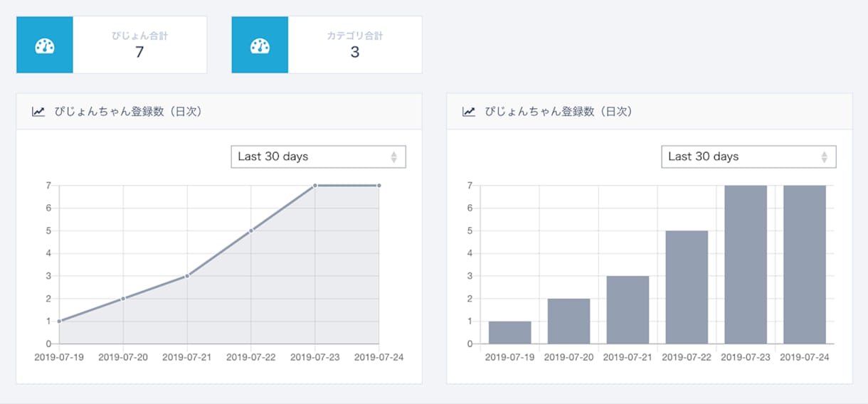Click trend icon in line chart panel header
Image resolution: width=868 pixels, height=404 pixels.
click(38, 112)
